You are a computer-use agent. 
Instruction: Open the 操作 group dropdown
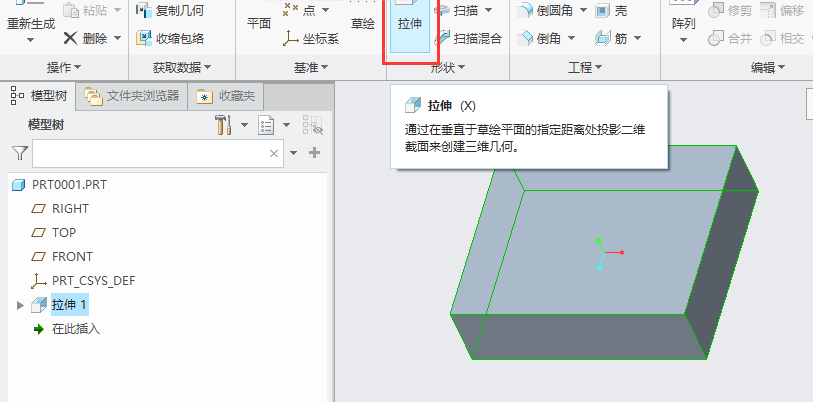[x=64, y=67]
